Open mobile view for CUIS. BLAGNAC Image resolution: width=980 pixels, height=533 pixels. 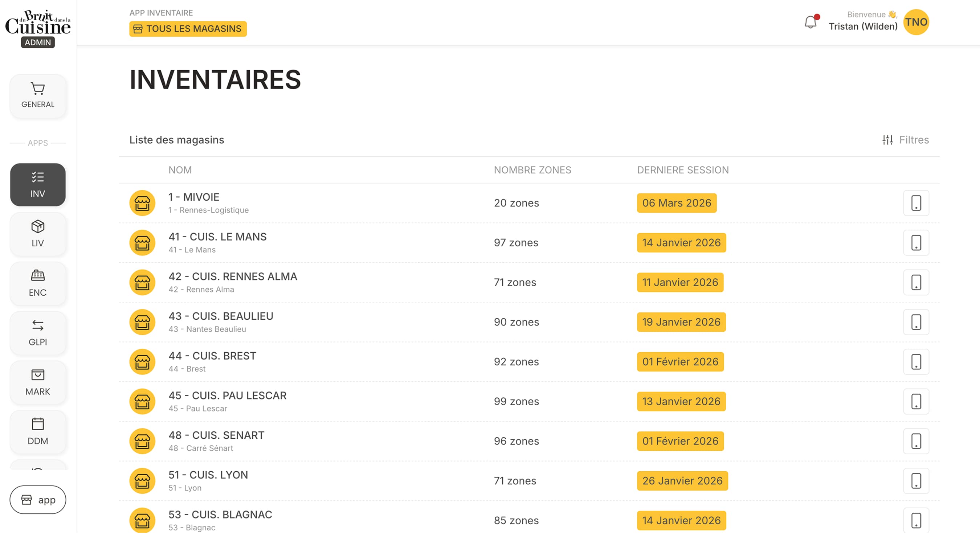click(x=916, y=520)
